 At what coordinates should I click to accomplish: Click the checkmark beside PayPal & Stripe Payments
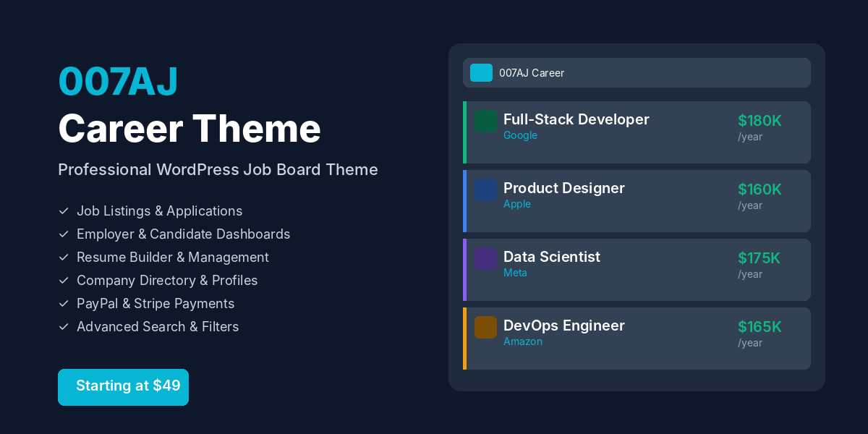[64, 304]
